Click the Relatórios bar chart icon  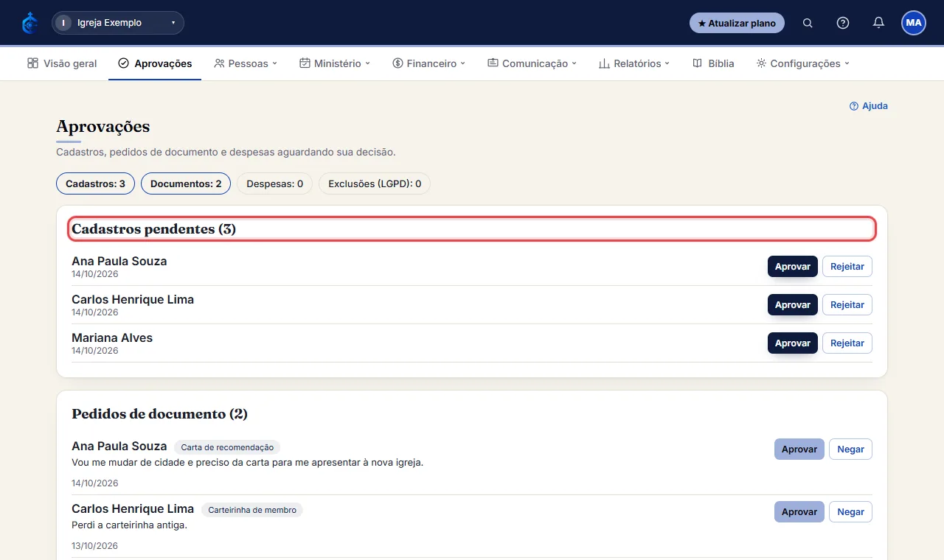(604, 63)
